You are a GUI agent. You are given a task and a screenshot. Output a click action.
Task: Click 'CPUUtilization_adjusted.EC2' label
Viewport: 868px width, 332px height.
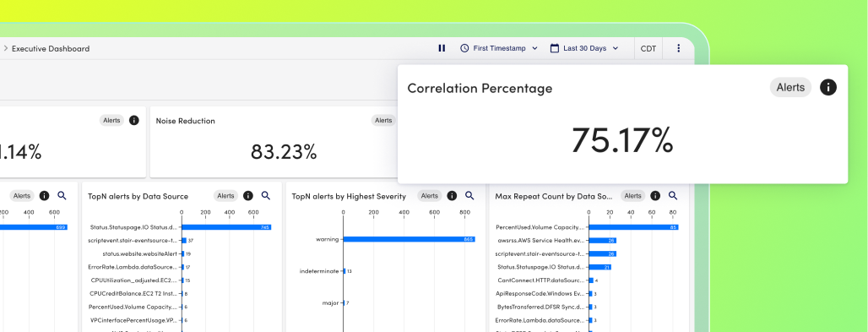134,280
